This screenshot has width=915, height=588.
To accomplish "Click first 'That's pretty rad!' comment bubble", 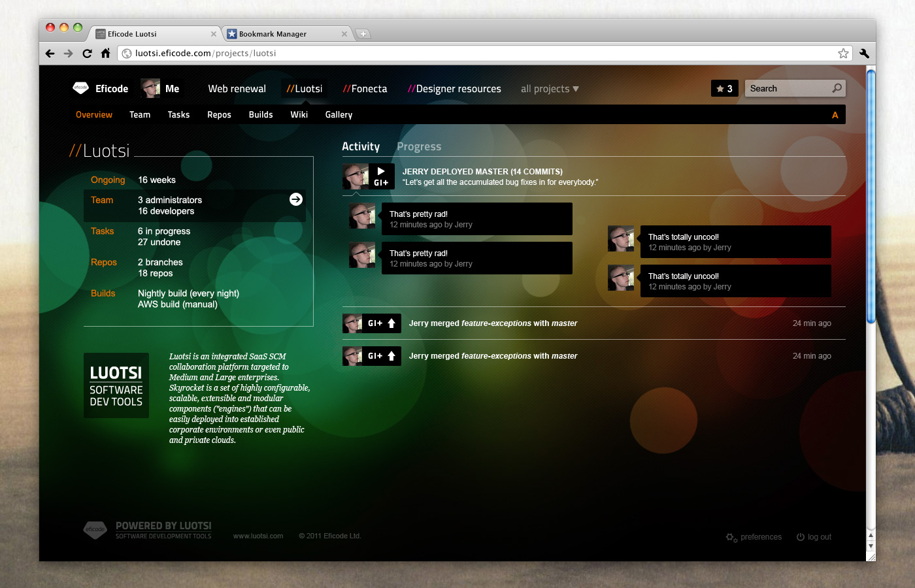I will tap(477, 219).
